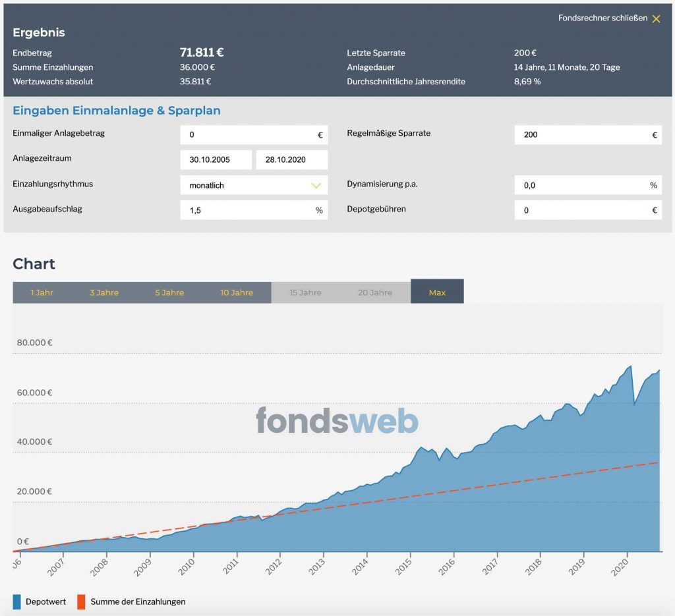675x616 pixels.
Task: Click the 'Chart' heading
Action: pos(34,264)
